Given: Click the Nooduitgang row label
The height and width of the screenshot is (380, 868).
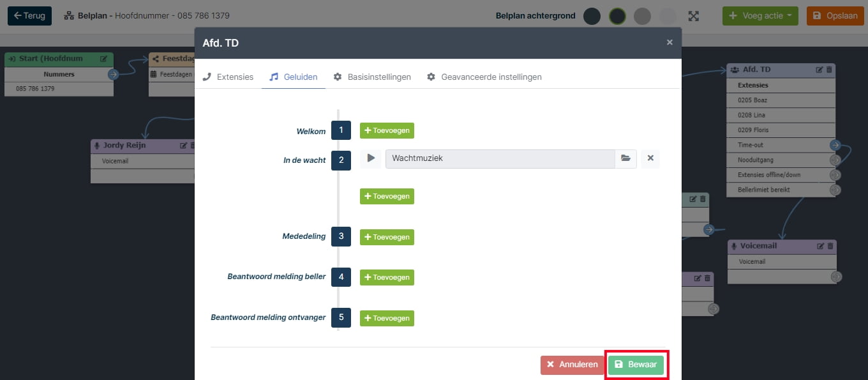Looking at the screenshot, I should tap(756, 160).
